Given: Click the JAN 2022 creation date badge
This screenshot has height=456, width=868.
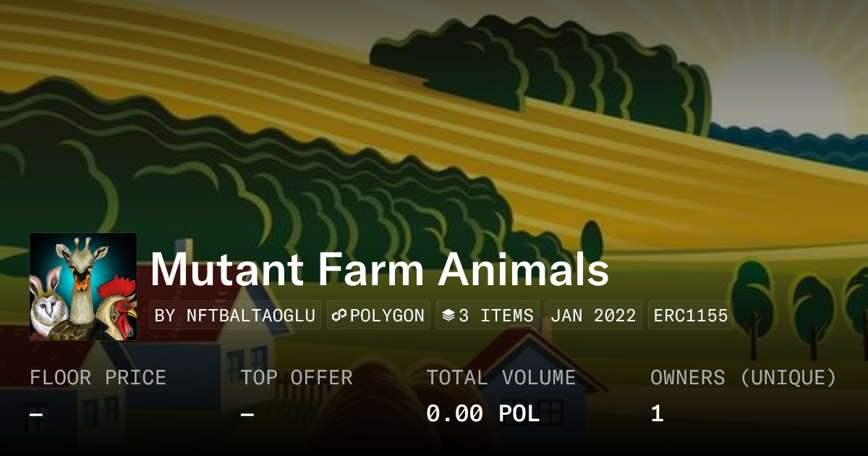Looking at the screenshot, I should (593, 316).
